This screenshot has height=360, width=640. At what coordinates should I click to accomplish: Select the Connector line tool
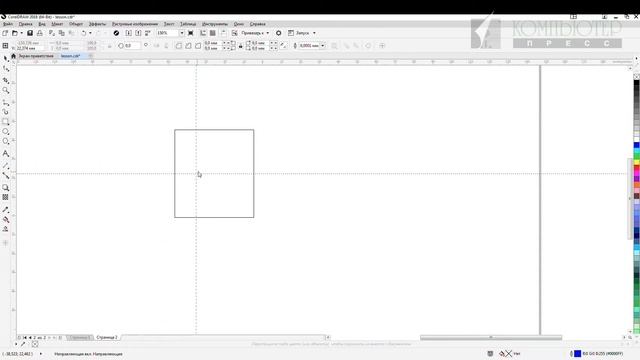coord(6,176)
